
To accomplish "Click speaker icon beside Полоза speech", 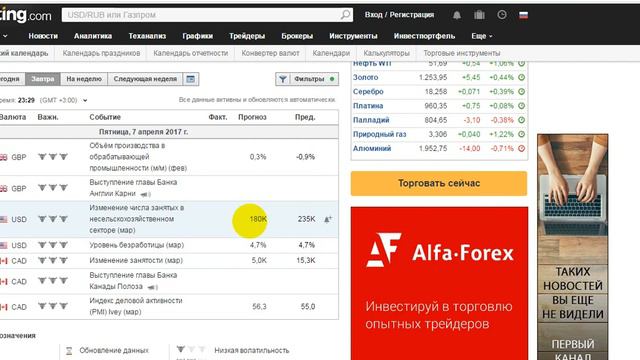I will point(152,287).
